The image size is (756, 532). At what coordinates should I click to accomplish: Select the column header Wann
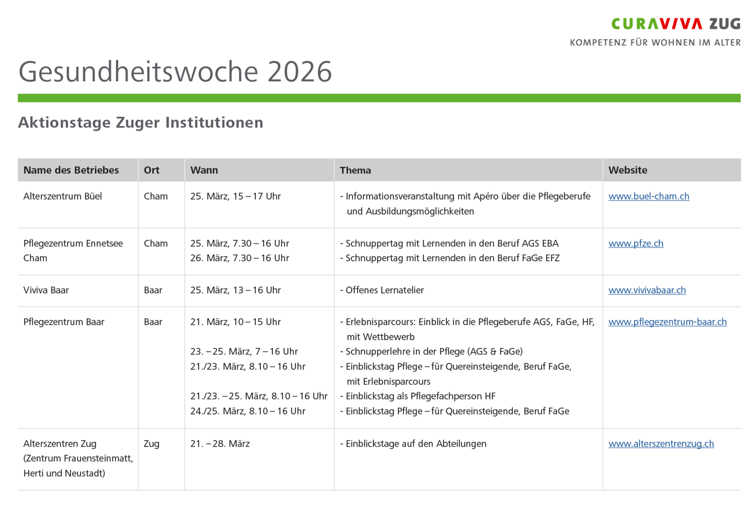click(x=204, y=170)
